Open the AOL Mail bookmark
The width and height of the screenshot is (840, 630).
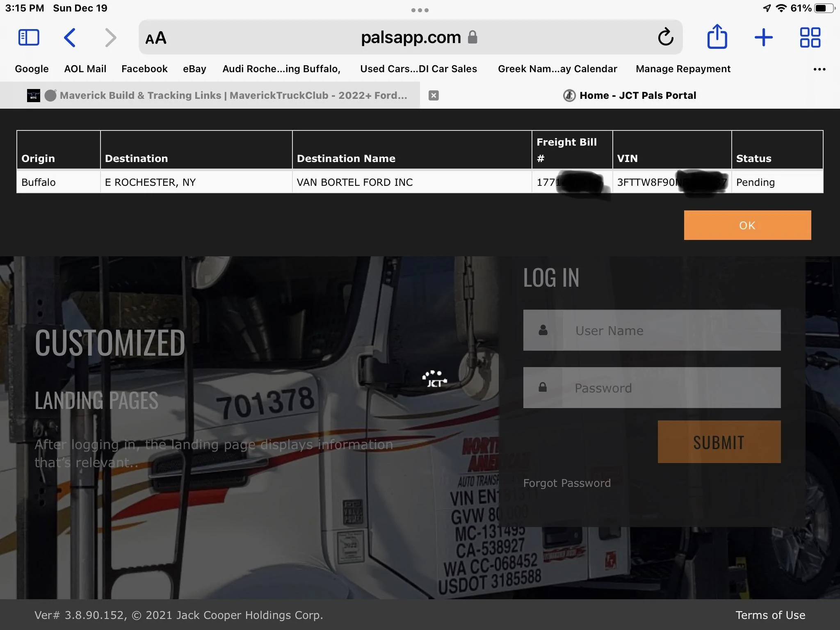85,69
